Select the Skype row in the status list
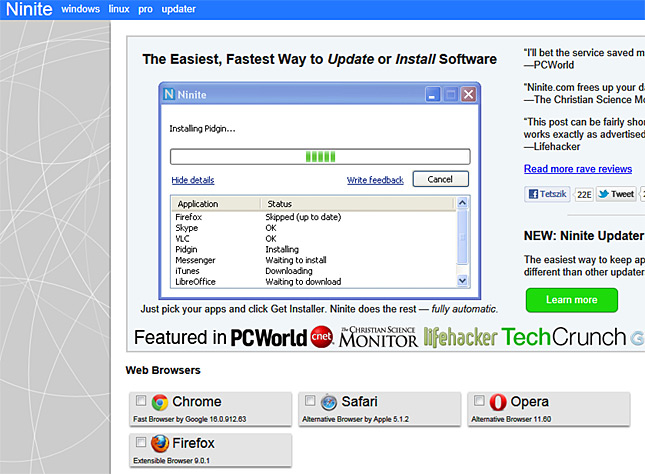This screenshot has width=645, height=474. (314, 228)
